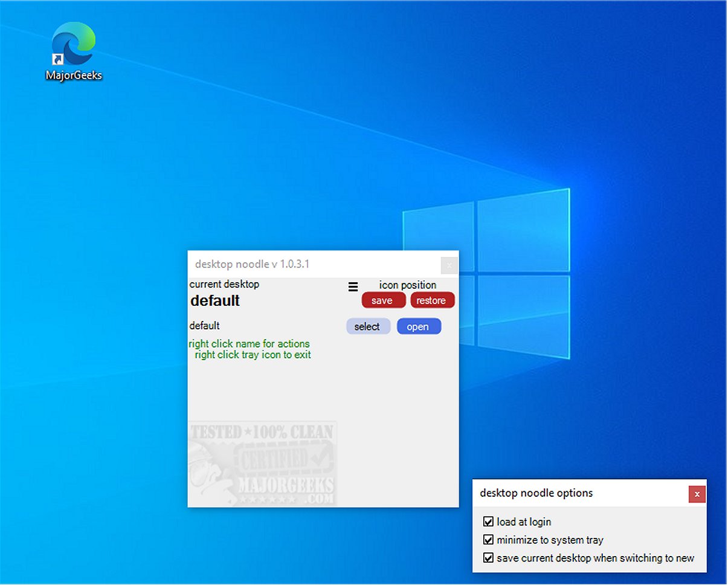
Task: Click the right click name for actions hint
Action: pyautogui.click(x=249, y=344)
